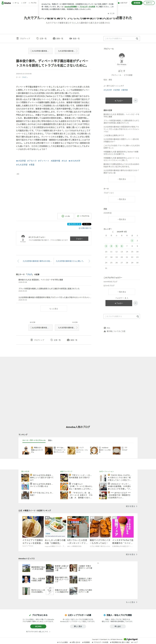Click the magnifier icon in the lower sidebar search
The height and width of the screenshot is (644, 156).
[x=138, y=317]
